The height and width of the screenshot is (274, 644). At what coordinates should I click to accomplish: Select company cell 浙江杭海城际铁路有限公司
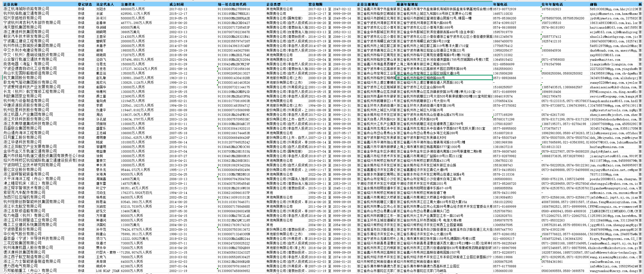pos(26,9)
